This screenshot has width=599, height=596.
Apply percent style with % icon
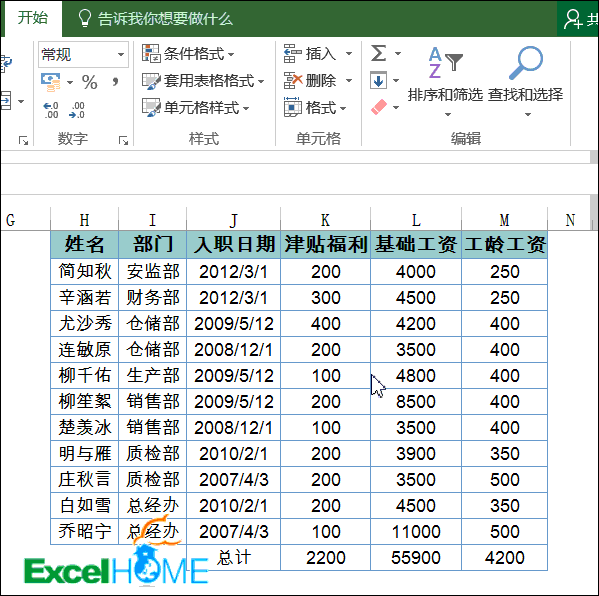(89, 82)
